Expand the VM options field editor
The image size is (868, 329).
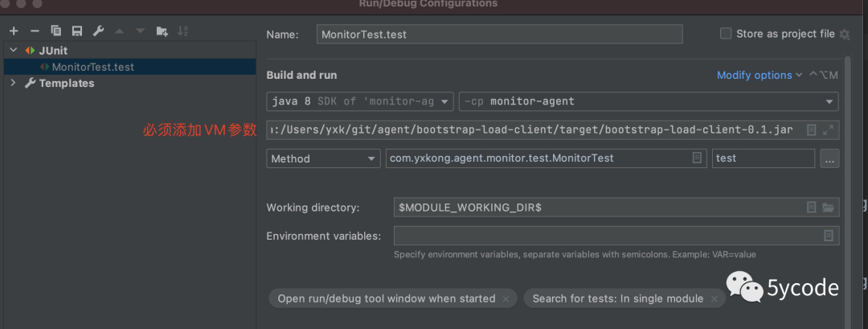click(x=829, y=130)
